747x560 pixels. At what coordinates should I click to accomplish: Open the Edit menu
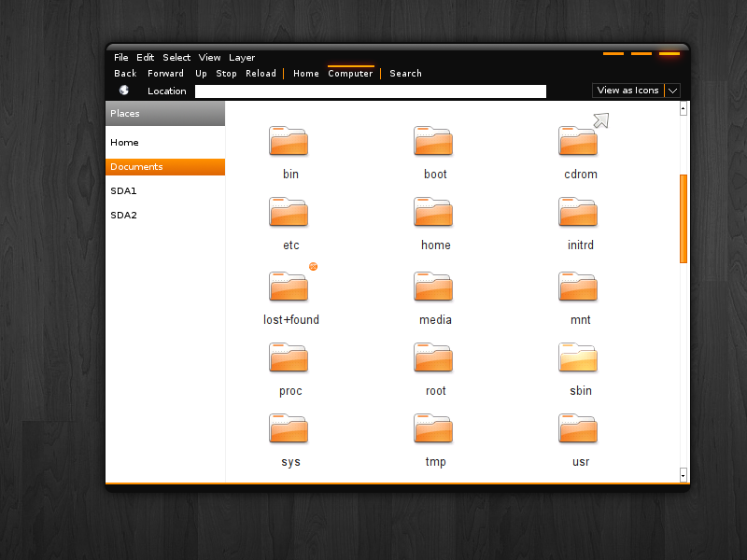click(146, 58)
